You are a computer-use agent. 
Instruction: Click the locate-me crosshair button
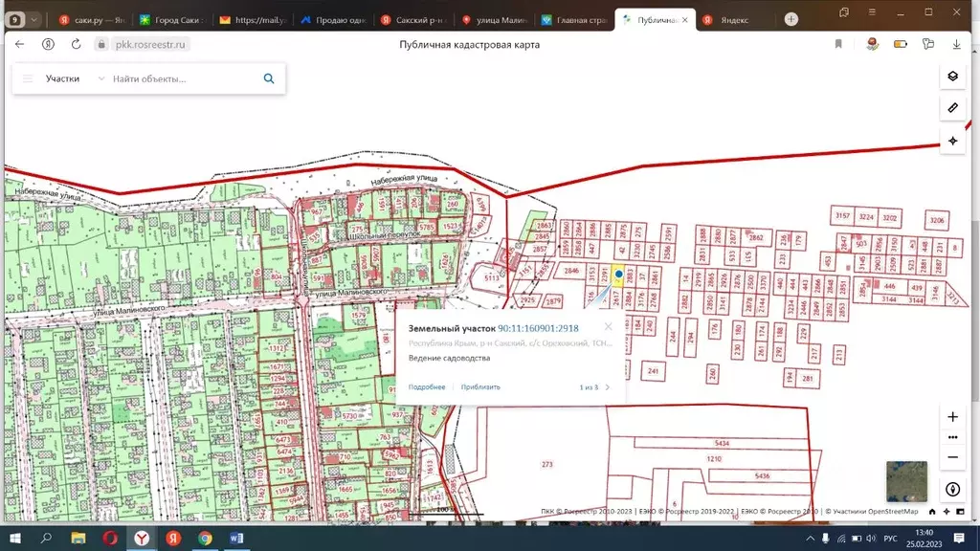coord(952,141)
